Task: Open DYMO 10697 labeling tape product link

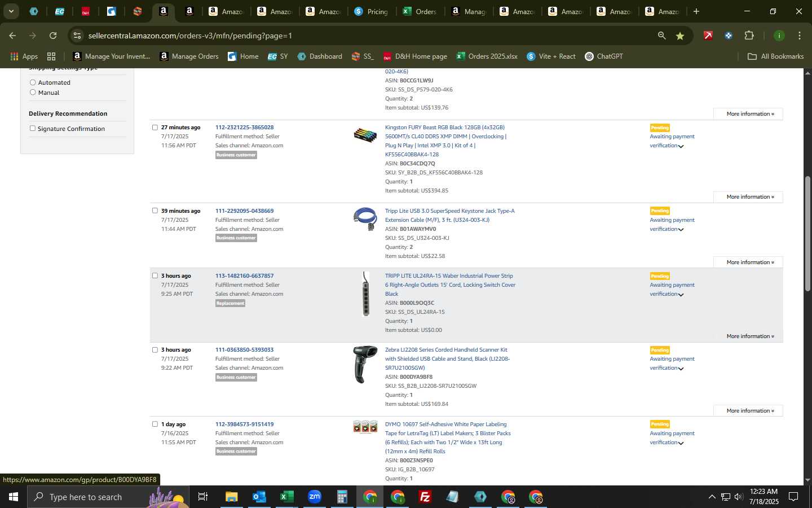Action: click(449, 438)
